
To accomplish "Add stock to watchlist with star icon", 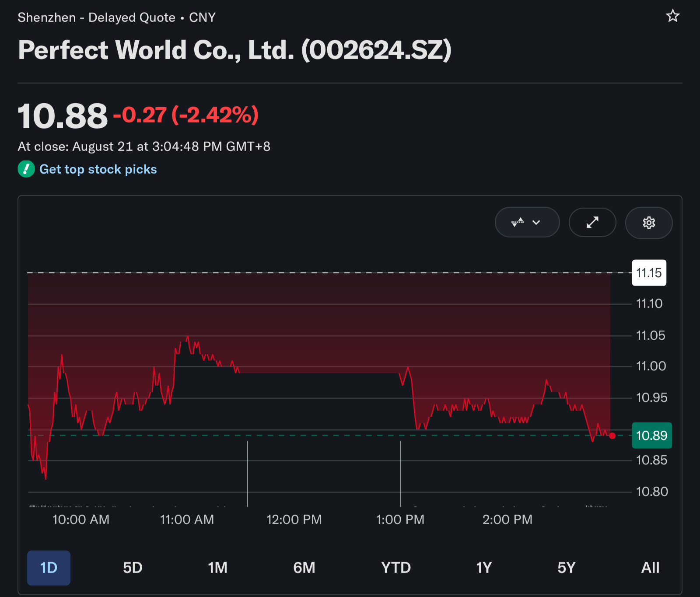I will 673,16.
